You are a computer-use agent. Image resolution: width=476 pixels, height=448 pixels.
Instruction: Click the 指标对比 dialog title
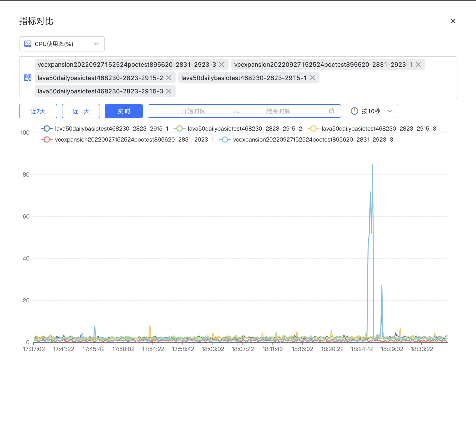(x=36, y=21)
